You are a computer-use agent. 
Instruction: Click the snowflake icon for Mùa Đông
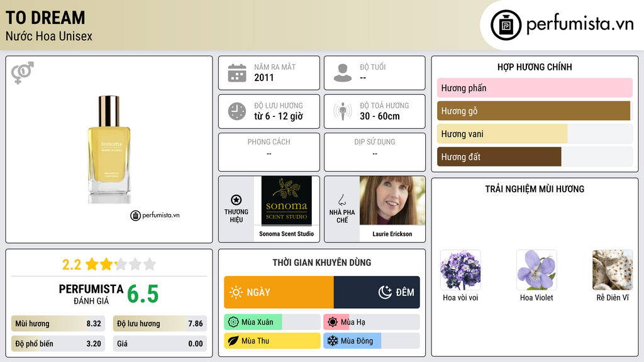tap(333, 341)
